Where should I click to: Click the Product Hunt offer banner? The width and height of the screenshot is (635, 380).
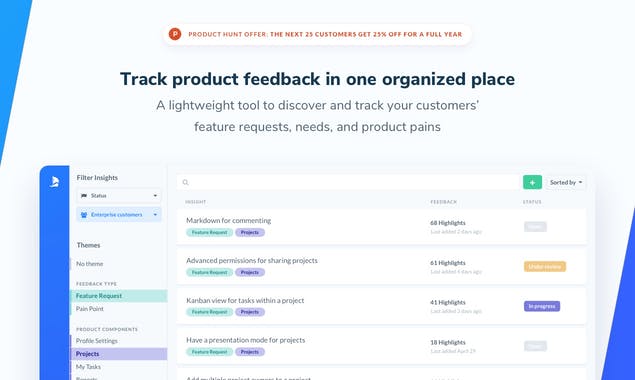pyautogui.click(x=318, y=34)
